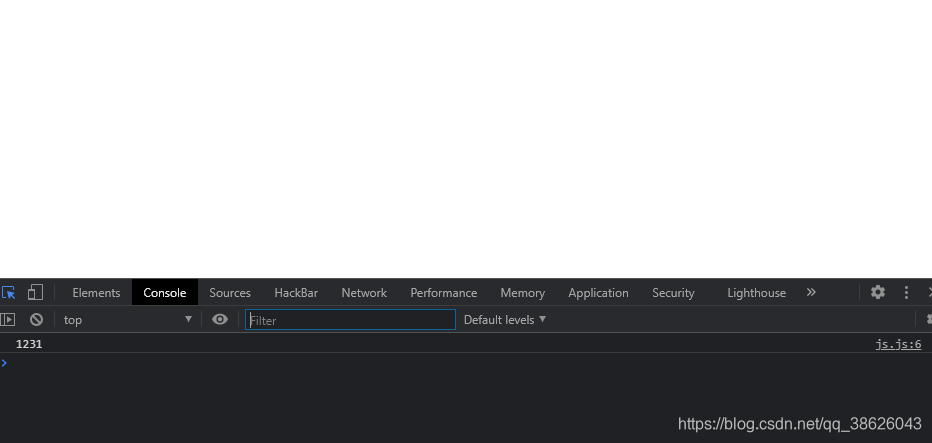Focus the console Filter input field

click(350, 320)
